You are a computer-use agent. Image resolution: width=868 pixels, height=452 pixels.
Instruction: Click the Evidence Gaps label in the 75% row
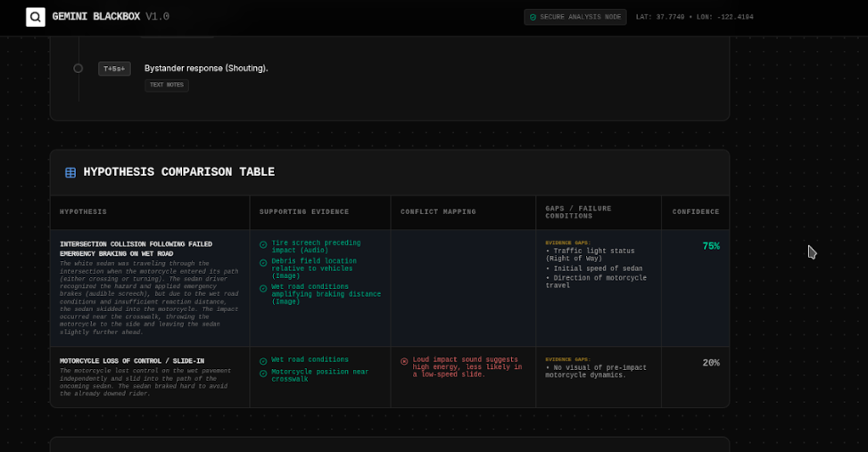(x=568, y=242)
